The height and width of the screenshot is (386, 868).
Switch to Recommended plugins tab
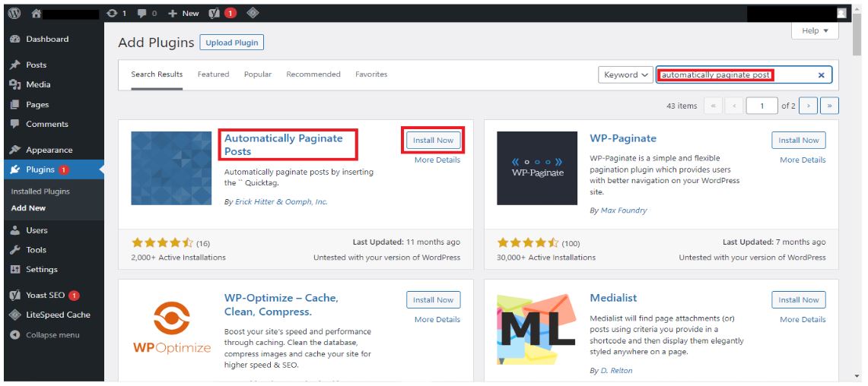pyautogui.click(x=313, y=74)
